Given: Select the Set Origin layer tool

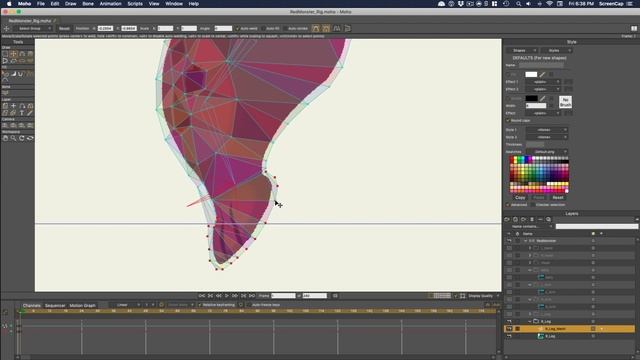Looking at the screenshot, I should pyautogui.click(x=13, y=106).
